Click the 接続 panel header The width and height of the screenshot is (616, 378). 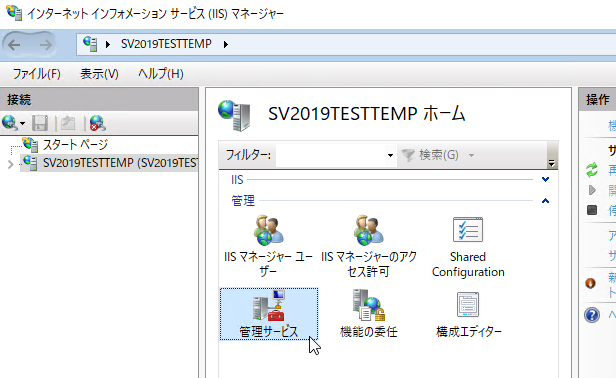click(x=99, y=99)
